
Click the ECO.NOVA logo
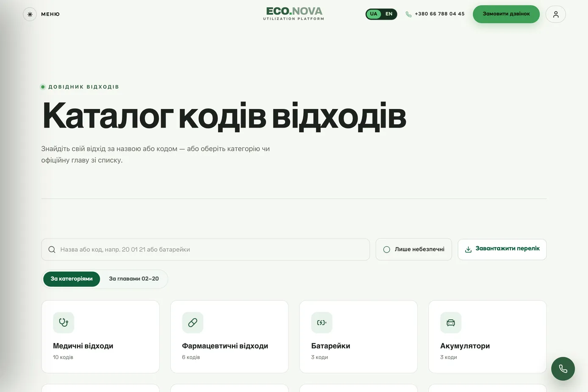point(294,14)
